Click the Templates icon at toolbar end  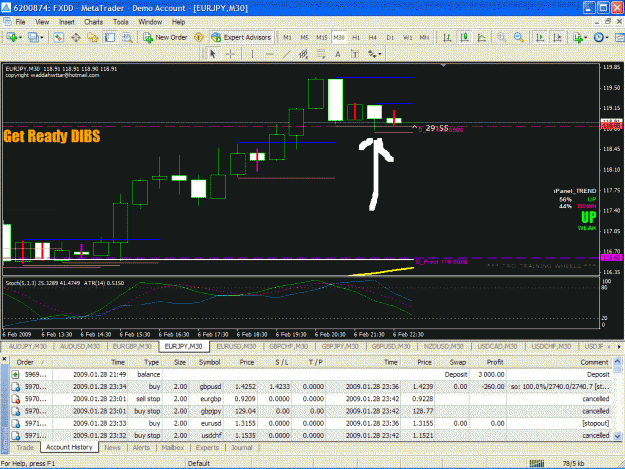(620, 37)
